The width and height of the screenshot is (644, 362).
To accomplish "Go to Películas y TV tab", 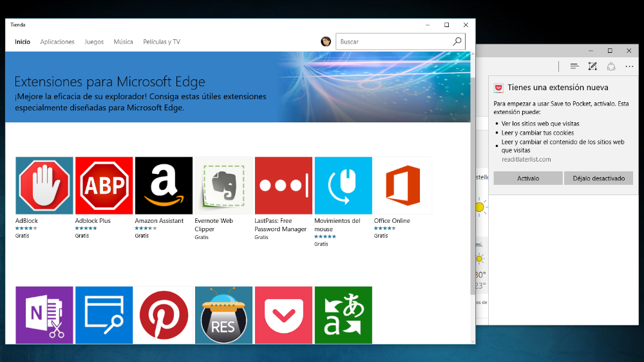I will tap(162, 41).
